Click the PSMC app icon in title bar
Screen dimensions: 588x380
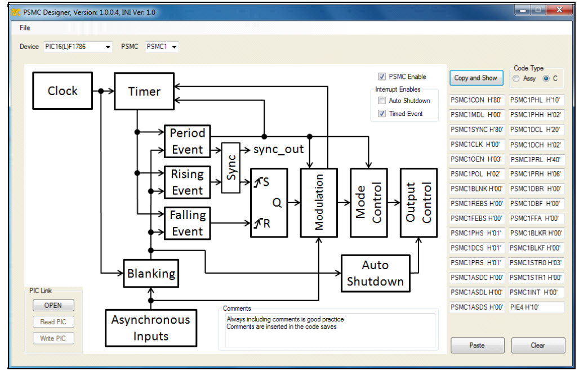point(15,12)
